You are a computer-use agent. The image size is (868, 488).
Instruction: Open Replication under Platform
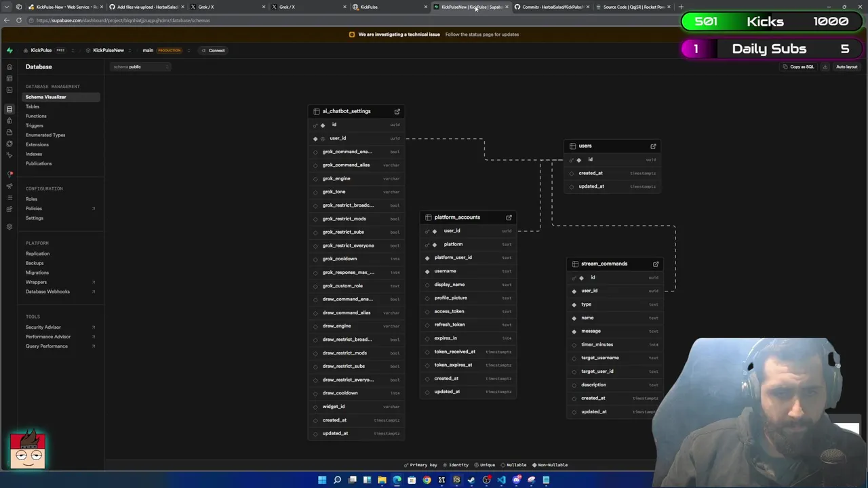37,253
